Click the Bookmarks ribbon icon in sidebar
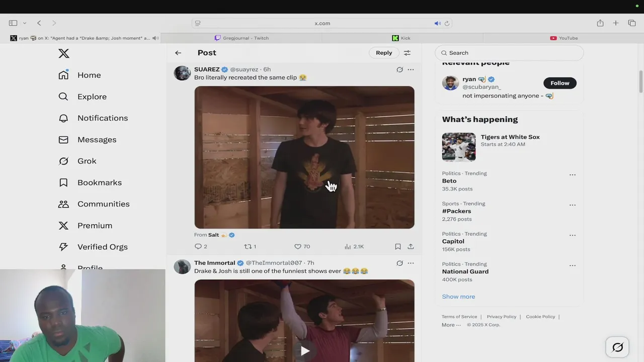 (63, 183)
